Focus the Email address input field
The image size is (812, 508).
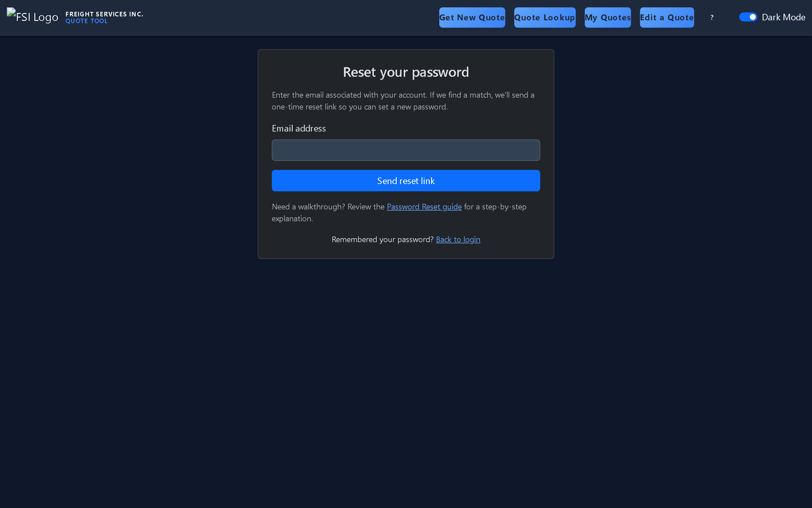coord(406,150)
